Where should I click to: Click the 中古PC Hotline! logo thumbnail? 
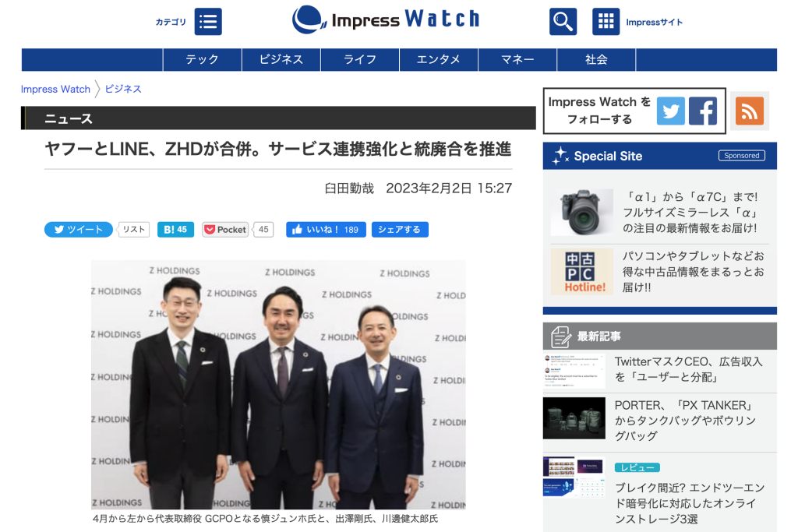tap(581, 272)
